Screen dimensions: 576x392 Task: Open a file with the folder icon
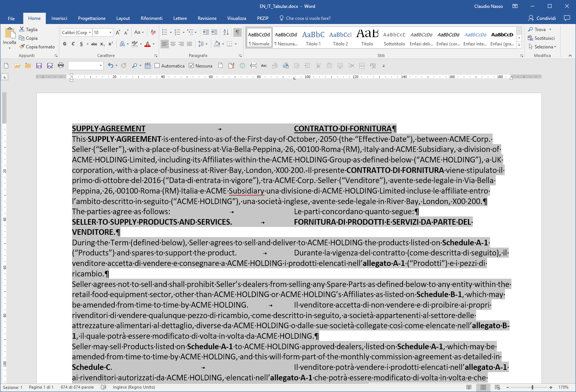tap(17, 66)
